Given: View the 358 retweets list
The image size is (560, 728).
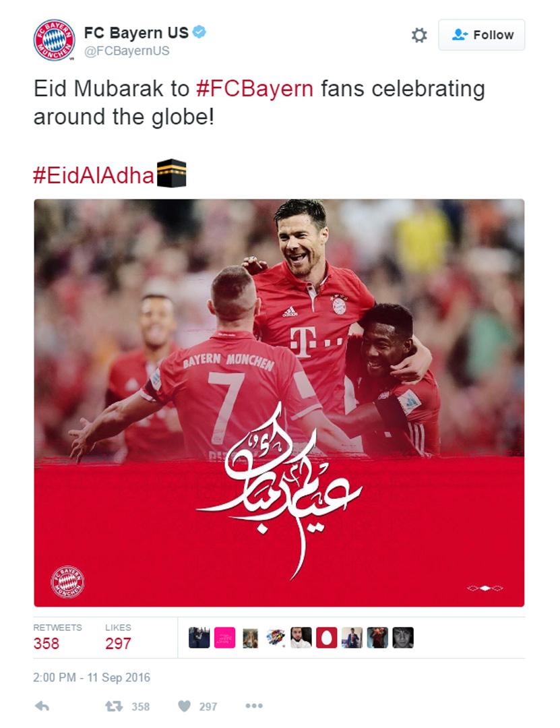Looking at the screenshot, I should [57, 637].
